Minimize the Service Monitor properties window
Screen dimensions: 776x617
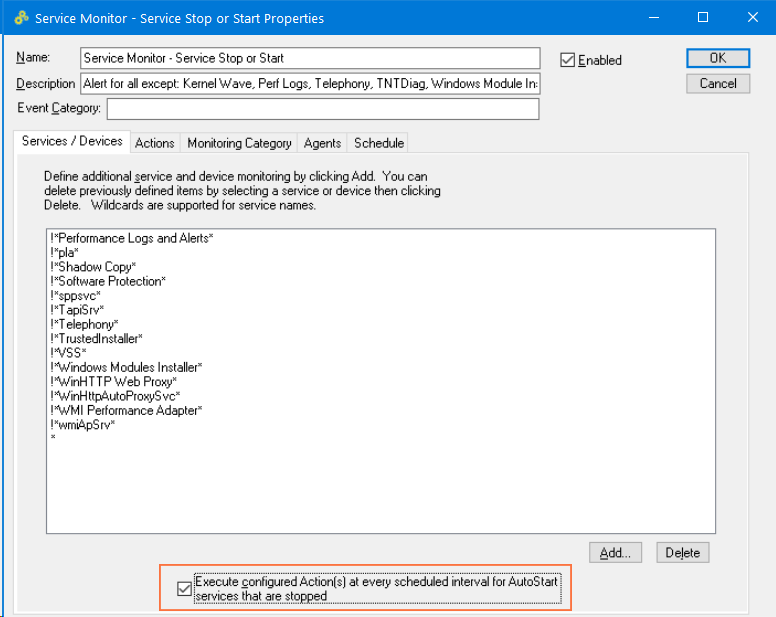[654, 17]
